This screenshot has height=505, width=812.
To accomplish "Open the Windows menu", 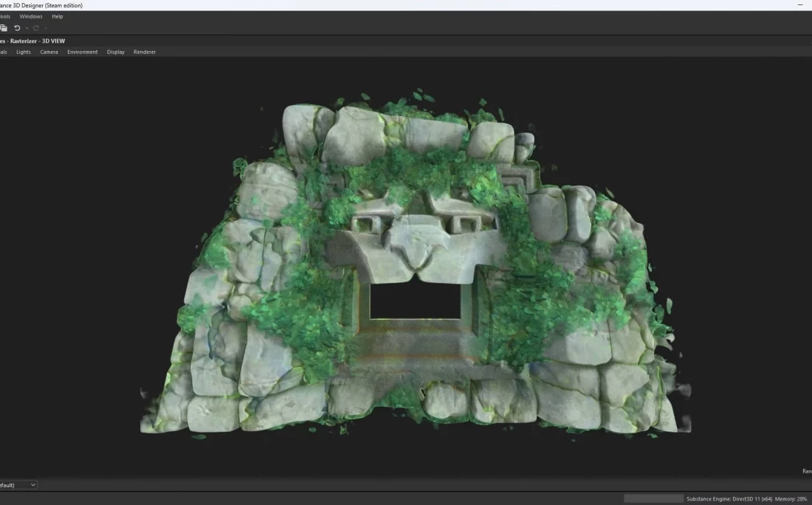I will click(x=31, y=16).
